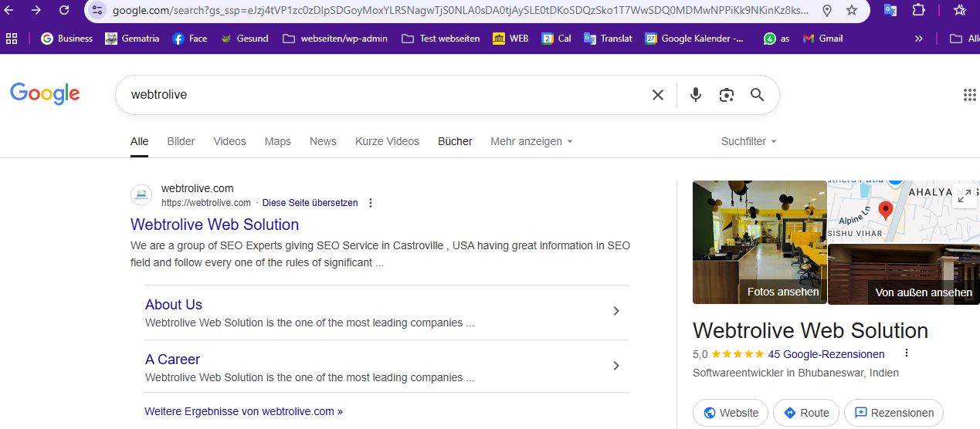Image resolution: width=980 pixels, height=429 pixels.
Task: Click the chevron on the About Us row
Action: coord(615,311)
